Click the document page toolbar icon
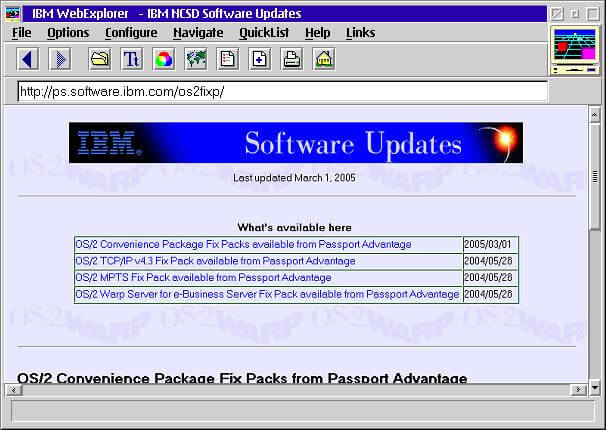 click(x=228, y=59)
